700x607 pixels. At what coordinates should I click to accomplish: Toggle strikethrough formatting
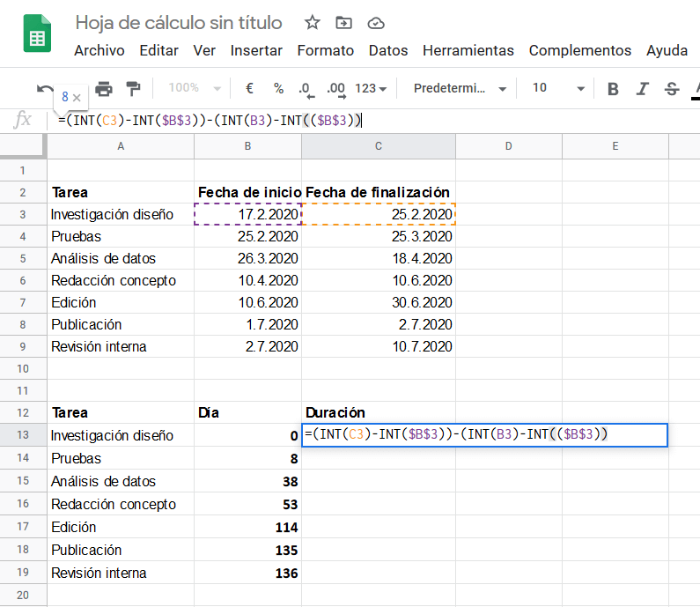(x=672, y=88)
